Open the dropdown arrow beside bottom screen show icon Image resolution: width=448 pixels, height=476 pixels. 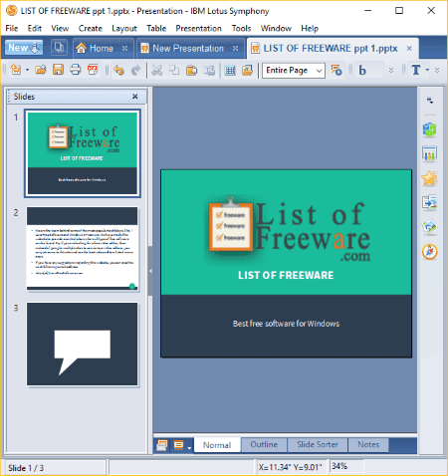tap(189, 447)
